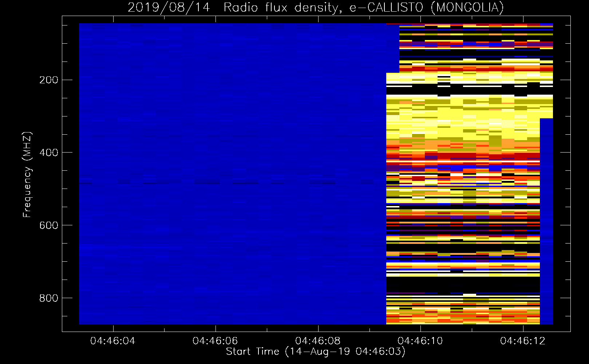Click the date '2019/08/14' in the title
This screenshot has height=364, width=589.
[x=169, y=7]
